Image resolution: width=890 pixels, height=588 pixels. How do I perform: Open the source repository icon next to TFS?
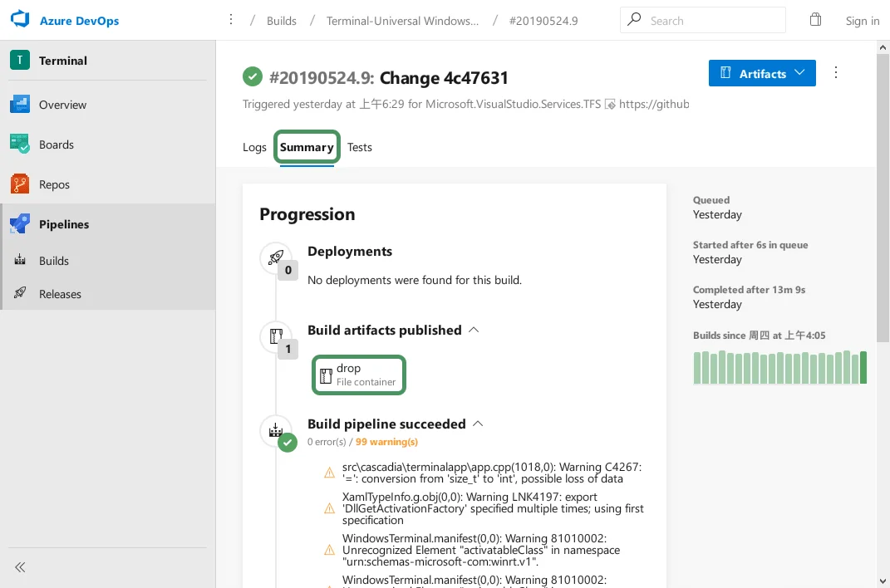click(610, 105)
